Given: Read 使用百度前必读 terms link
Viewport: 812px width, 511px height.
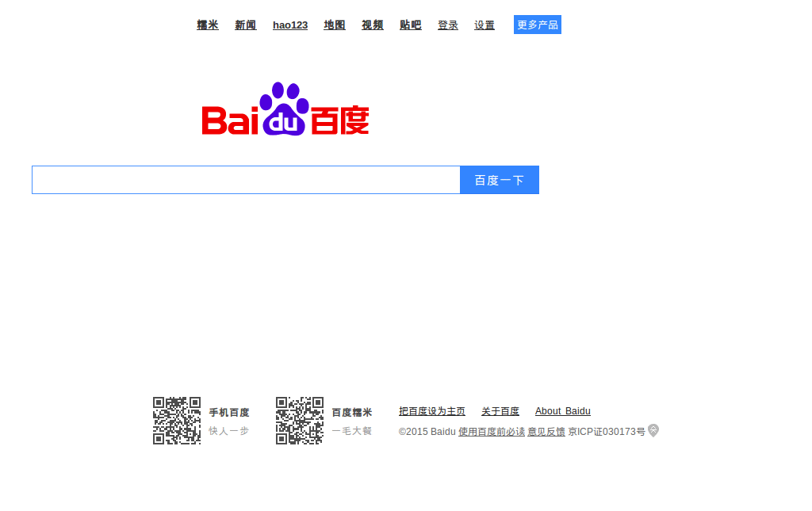Looking at the screenshot, I should pos(492,432).
